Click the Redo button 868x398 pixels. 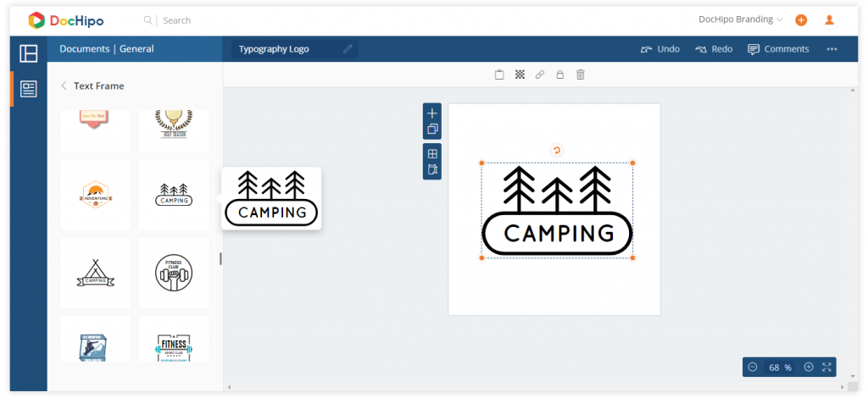tap(714, 49)
